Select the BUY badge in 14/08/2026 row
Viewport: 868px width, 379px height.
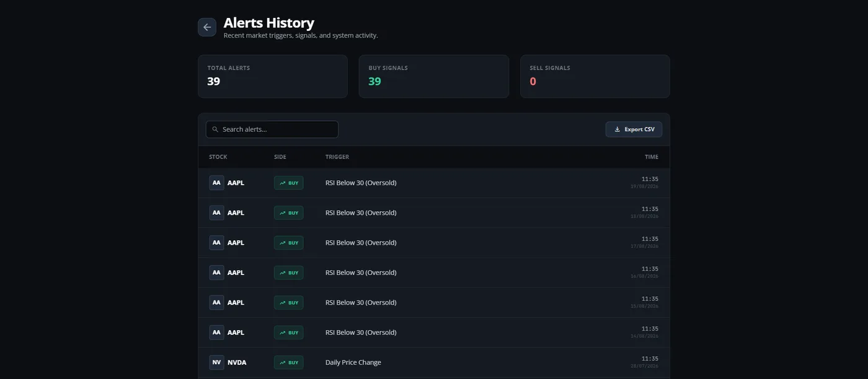pyautogui.click(x=289, y=333)
